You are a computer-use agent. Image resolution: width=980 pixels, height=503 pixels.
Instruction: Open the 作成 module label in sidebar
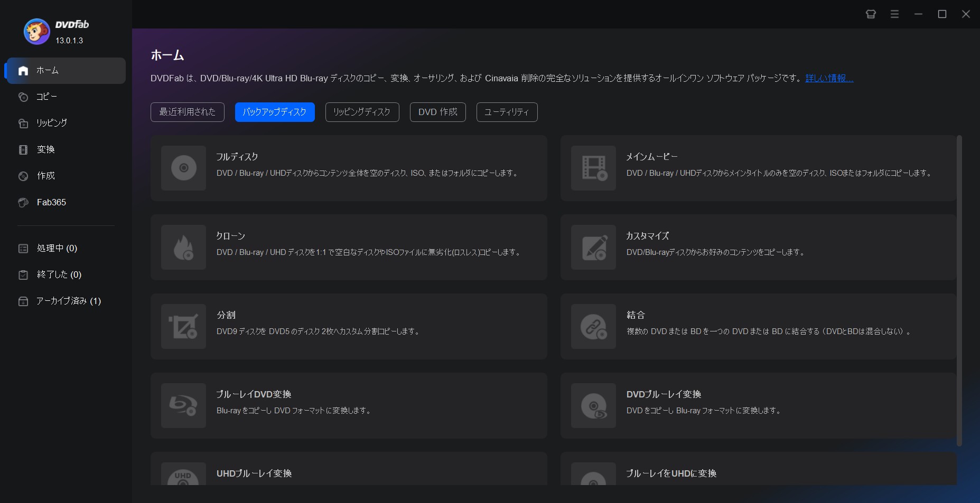pyautogui.click(x=46, y=176)
